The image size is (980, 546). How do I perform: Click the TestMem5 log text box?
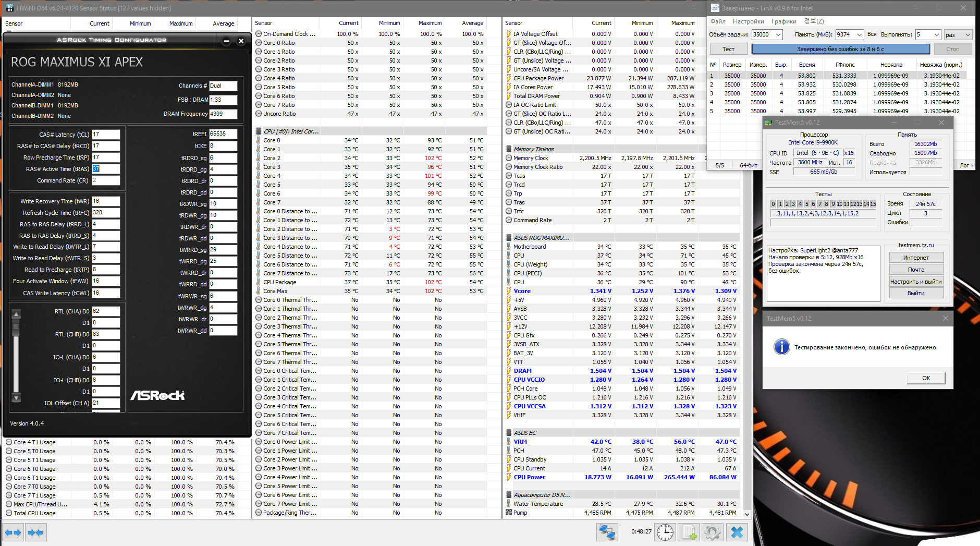coord(824,274)
